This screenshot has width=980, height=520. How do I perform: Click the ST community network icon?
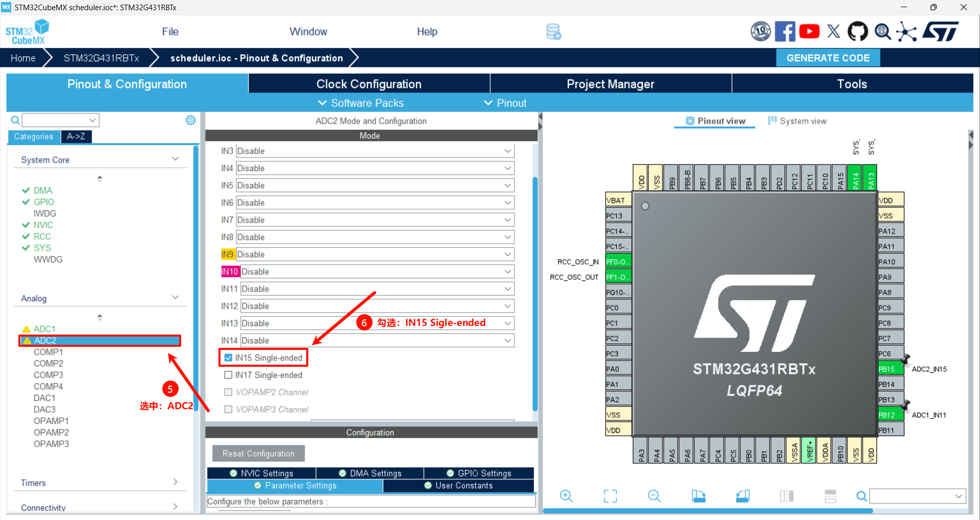906,32
